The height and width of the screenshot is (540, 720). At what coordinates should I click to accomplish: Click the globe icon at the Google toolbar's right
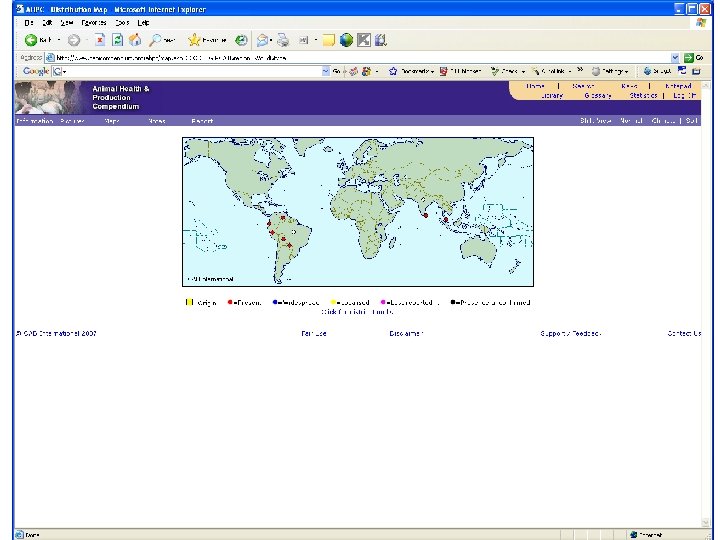(647, 71)
